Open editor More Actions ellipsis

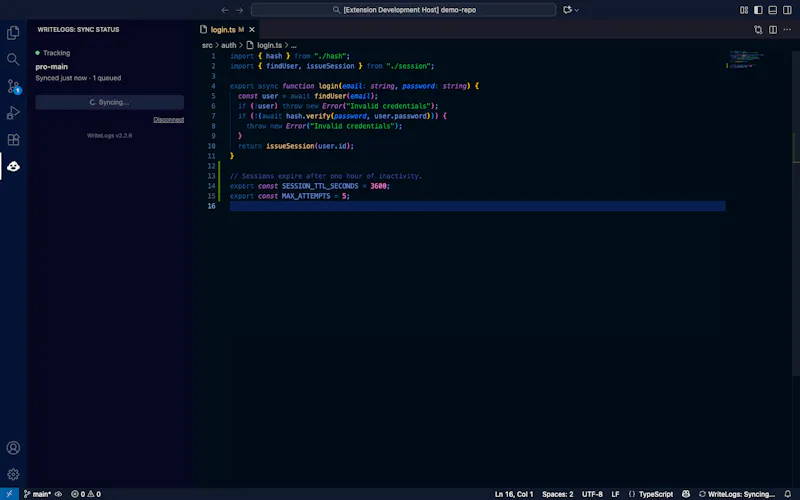pos(787,30)
